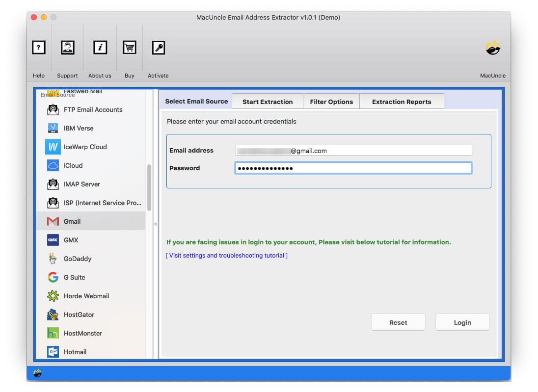
Task: Open the Extraction Reports tab
Action: click(402, 101)
